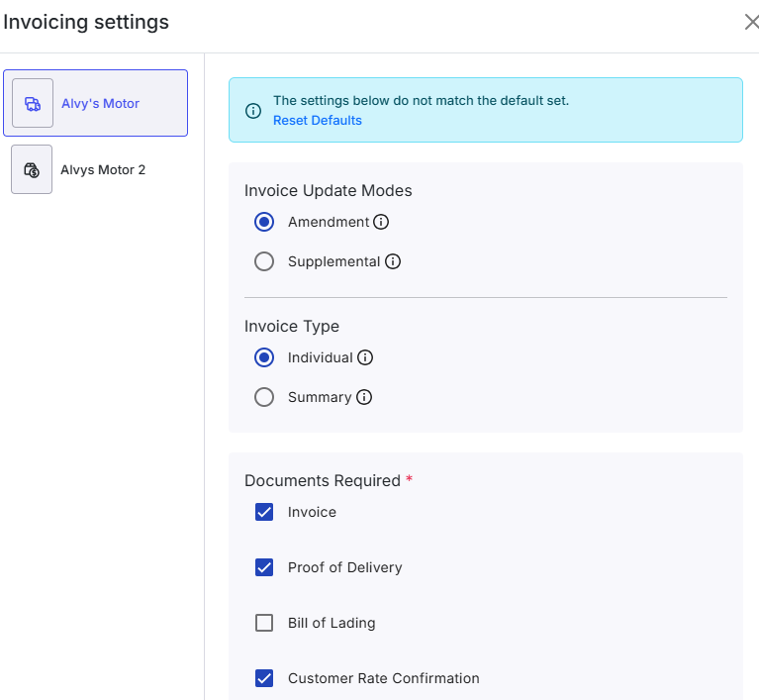The width and height of the screenshot is (759, 700).
Task: Click the Customer Rate Confirmation label
Action: 384,678
